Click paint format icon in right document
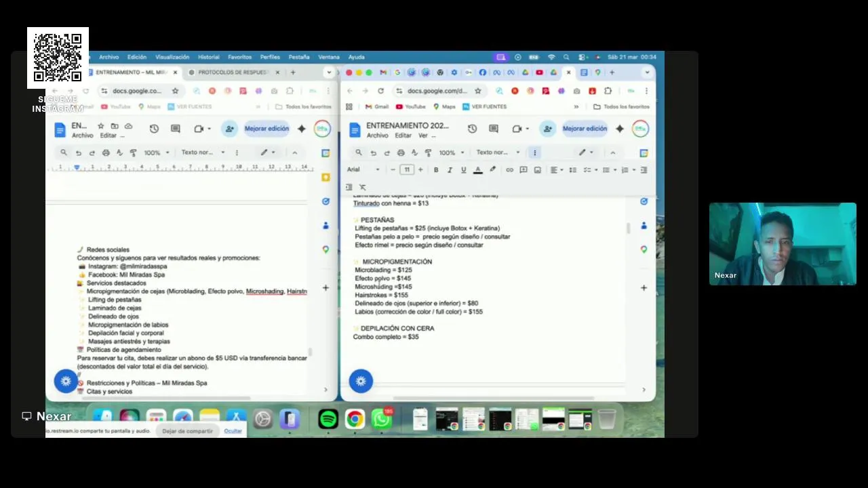Viewport: 868px width, 488px height. pyautogui.click(x=429, y=153)
